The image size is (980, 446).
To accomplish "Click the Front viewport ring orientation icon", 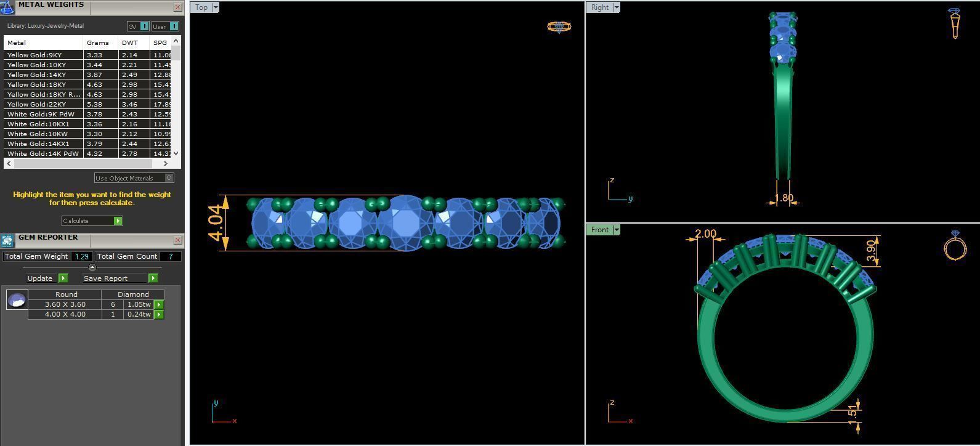I will point(955,246).
